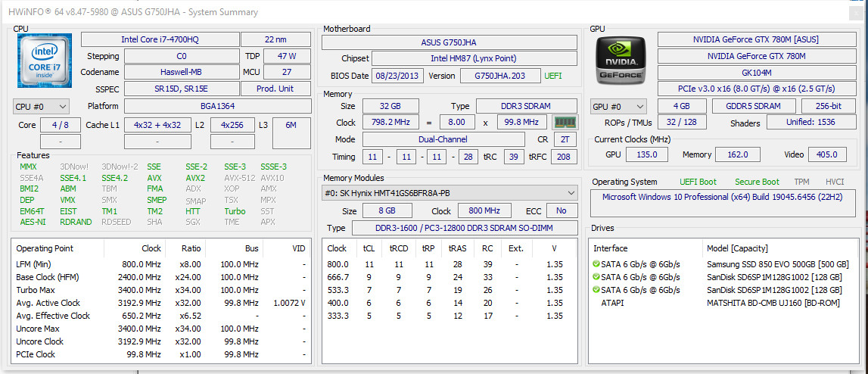Click the L3 cache 6M field
The image size is (868, 374).
tap(291, 133)
